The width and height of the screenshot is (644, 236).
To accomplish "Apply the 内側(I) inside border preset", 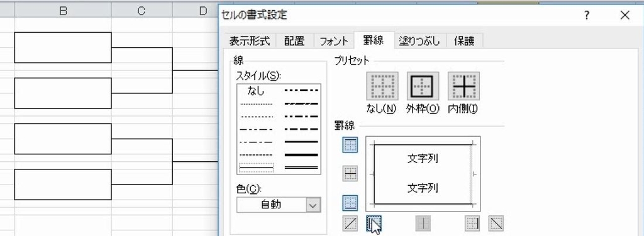I will click(x=464, y=86).
